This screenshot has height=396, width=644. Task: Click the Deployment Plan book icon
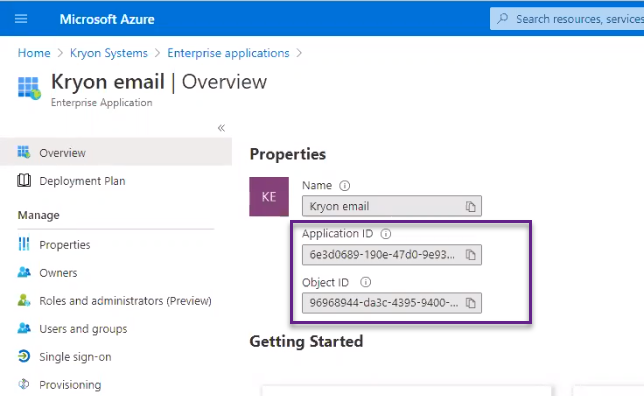pyautogui.click(x=24, y=180)
